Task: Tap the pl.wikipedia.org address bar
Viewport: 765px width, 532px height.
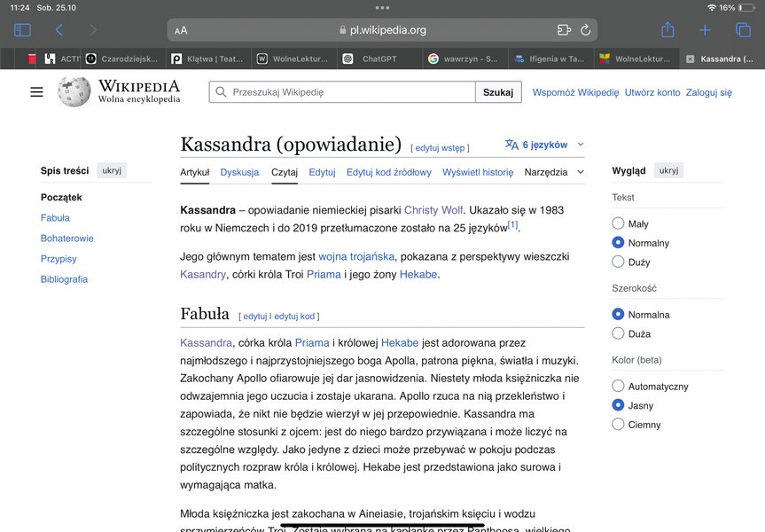Action: click(383, 30)
